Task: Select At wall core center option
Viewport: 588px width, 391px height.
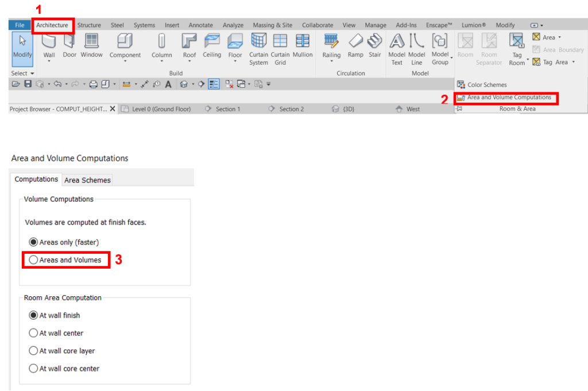Action: tap(64, 369)
